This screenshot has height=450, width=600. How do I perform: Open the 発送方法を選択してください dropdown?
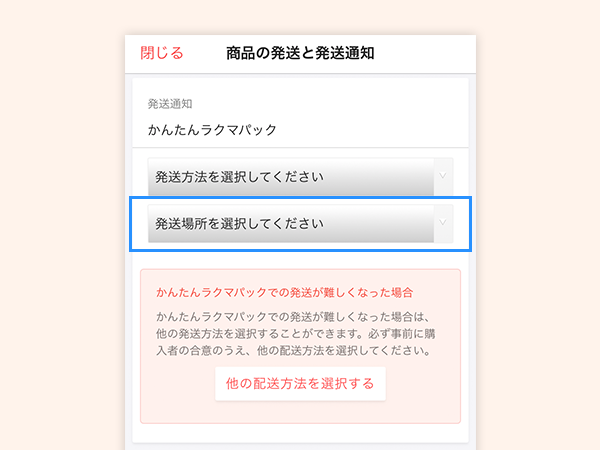pyautogui.click(x=300, y=177)
